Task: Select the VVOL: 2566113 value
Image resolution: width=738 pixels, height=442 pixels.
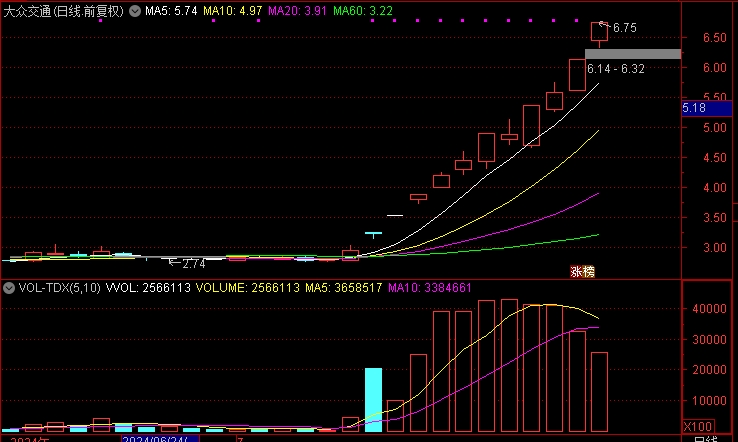Action: [x=148, y=288]
